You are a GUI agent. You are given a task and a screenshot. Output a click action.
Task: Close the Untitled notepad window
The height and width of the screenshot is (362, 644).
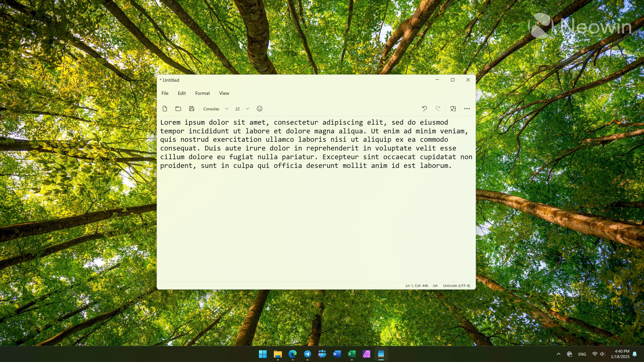pos(468,80)
